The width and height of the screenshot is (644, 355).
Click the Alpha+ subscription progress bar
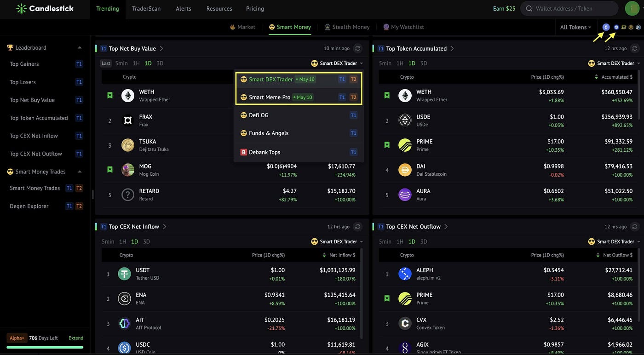pyautogui.click(x=45, y=347)
